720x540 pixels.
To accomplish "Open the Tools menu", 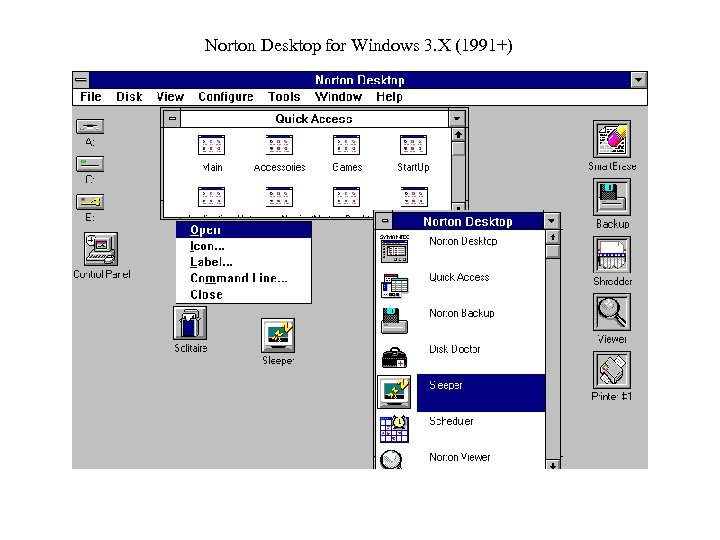I will [284, 97].
